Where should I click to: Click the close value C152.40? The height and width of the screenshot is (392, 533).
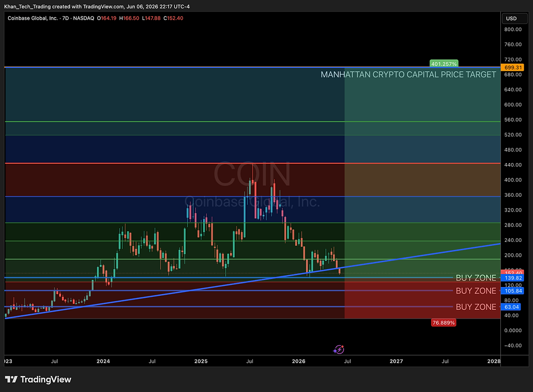pos(173,18)
